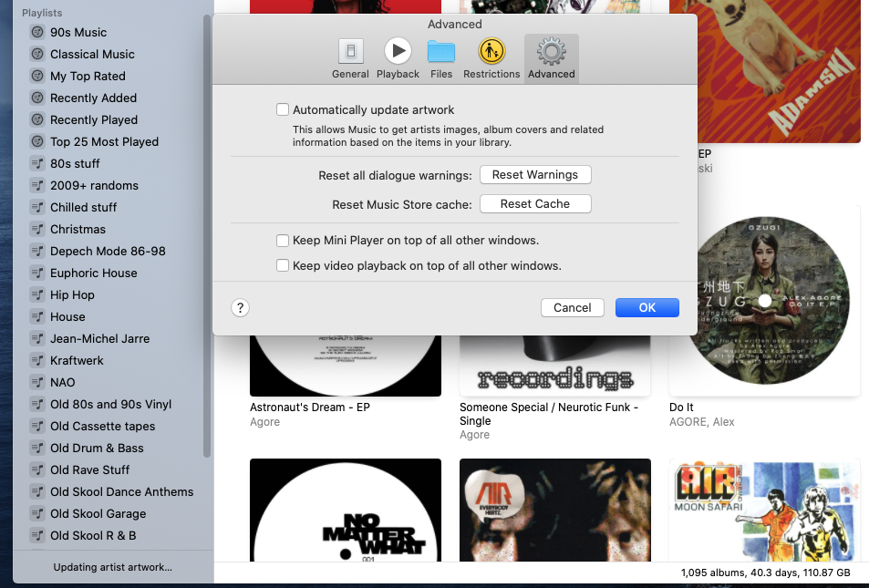The image size is (869, 588).
Task: Click the Chilled stuff playlist icon
Action: tap(37, 207)
